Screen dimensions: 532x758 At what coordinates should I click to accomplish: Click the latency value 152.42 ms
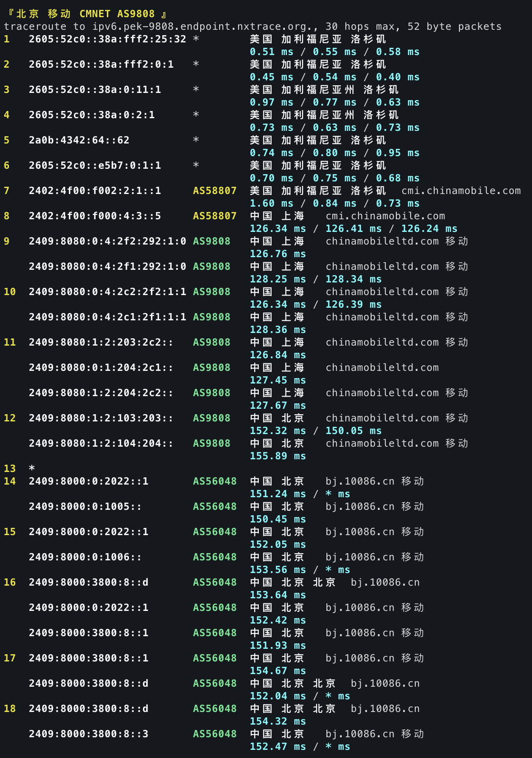point(278,620)
